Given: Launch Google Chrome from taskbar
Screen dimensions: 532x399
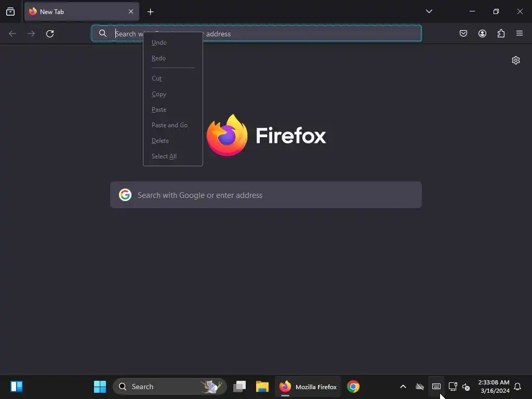Looking at the screenshot, I should coord(353,387).
